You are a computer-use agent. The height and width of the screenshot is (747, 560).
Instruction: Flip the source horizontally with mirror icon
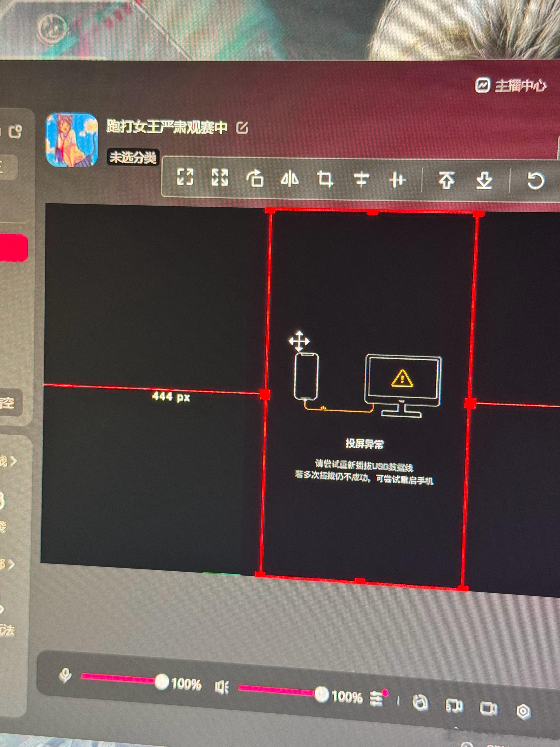coord(290,179)
